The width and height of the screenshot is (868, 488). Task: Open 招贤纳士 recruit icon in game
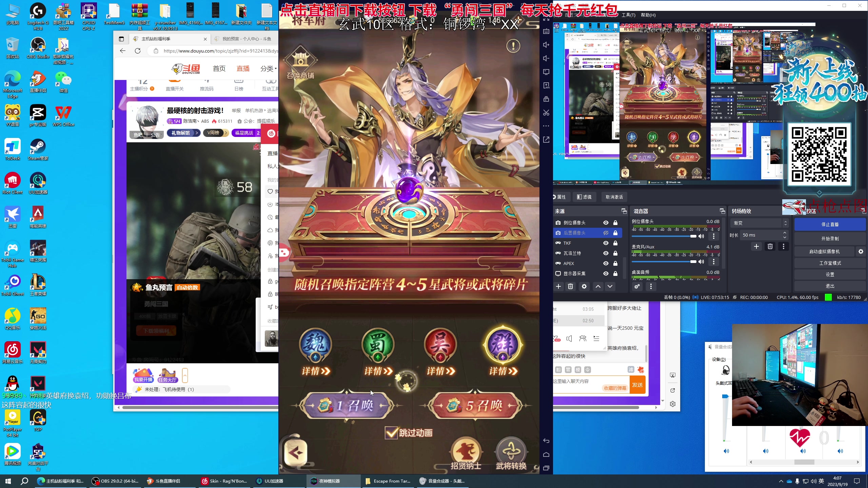[x=466, y=454]
